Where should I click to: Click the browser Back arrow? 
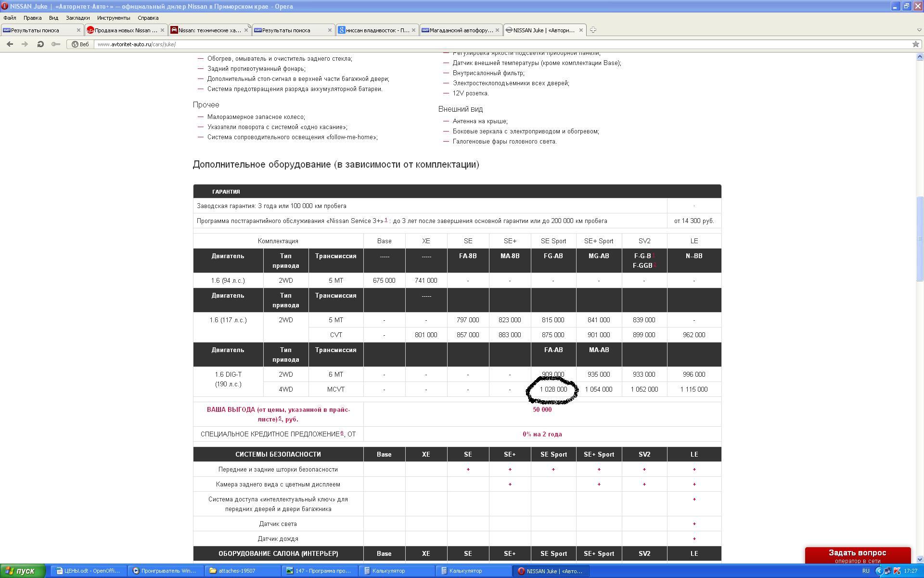[10, 44]
